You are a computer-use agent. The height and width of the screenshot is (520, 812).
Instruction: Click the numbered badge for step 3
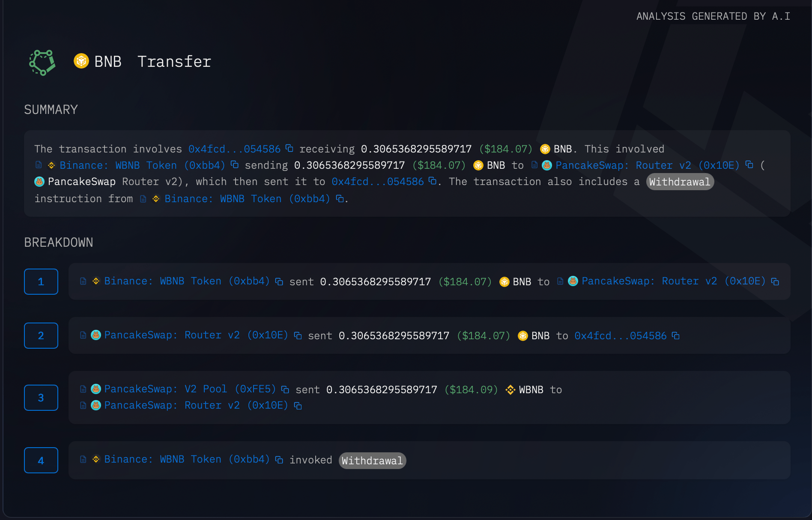[x=41, y=397]
